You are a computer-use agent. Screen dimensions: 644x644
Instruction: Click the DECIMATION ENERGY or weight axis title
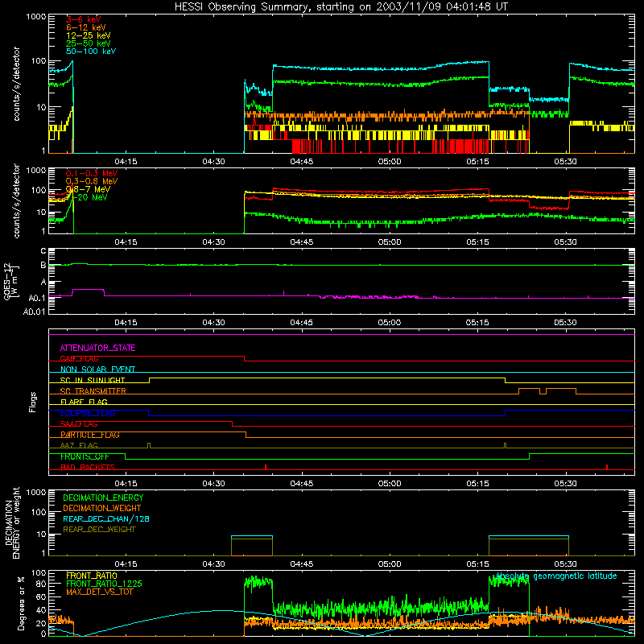tap(12, 522)
